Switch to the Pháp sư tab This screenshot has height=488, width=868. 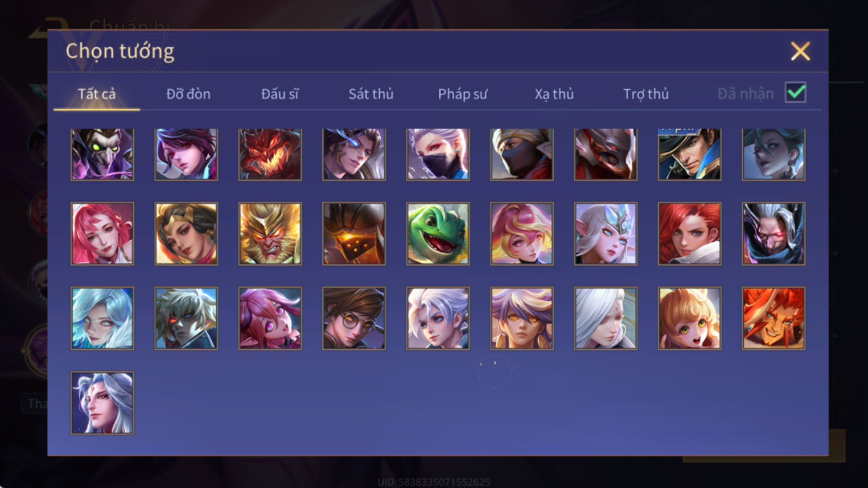463,94
